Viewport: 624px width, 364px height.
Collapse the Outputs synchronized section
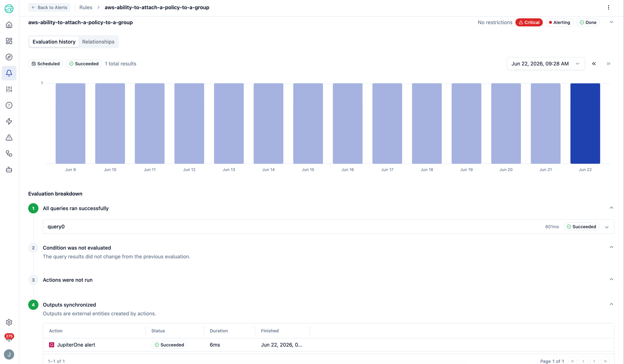click(611, 304)
